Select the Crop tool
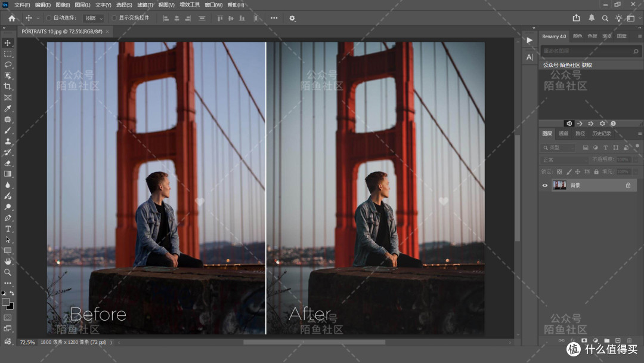 8,87
